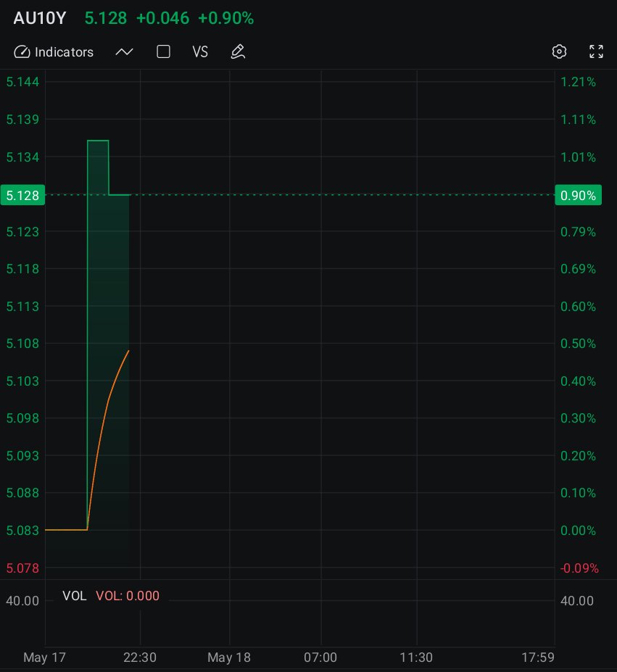Open the Indicators panel
Screen dimensions: 617x672
click(54, 52)
